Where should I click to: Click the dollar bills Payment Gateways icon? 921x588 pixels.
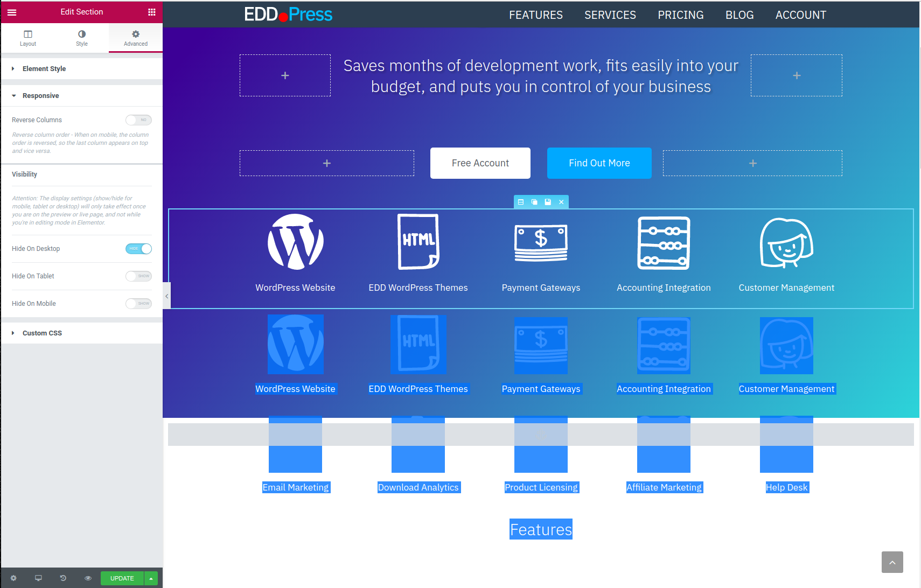coord(541,243)
